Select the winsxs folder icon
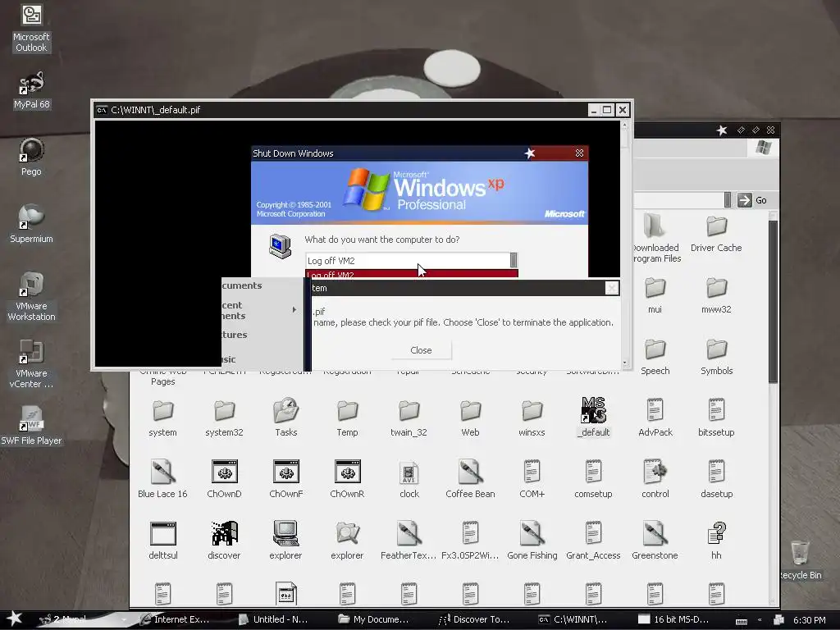 (532, 418)
